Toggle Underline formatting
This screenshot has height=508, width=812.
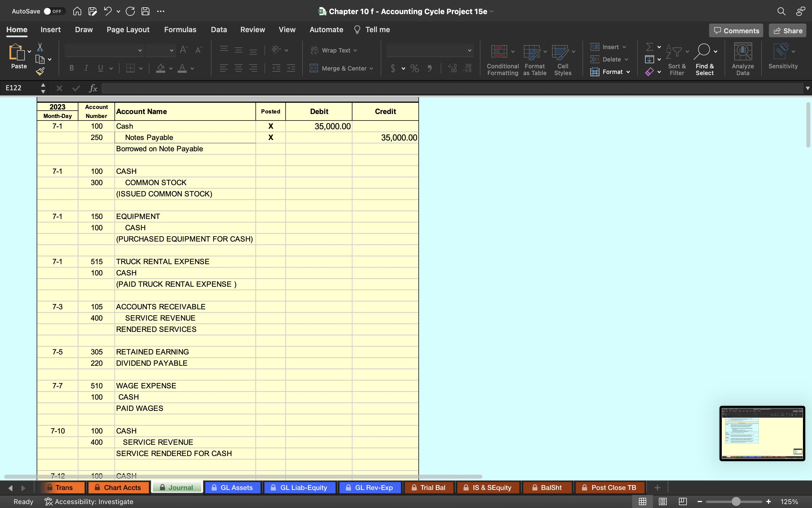click(100, 68)
